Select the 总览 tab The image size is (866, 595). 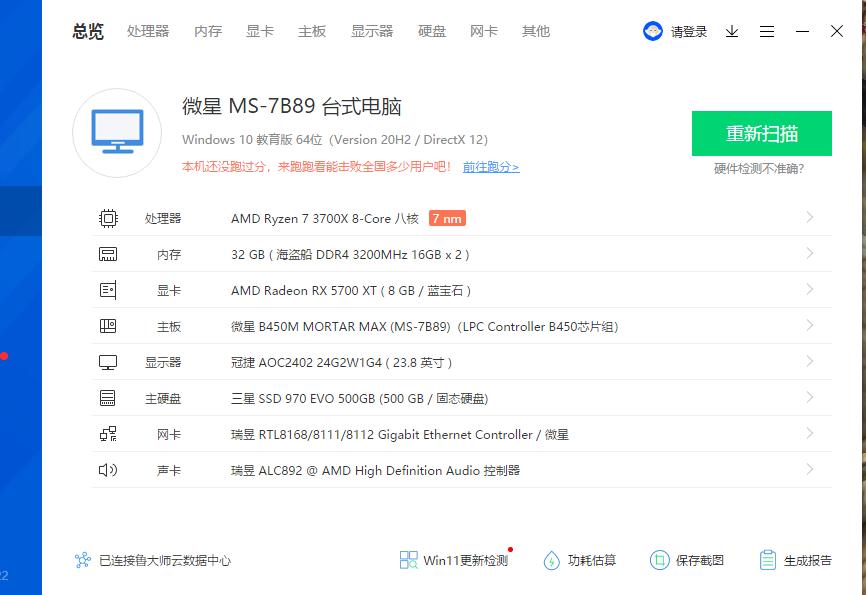pos(88,31)
